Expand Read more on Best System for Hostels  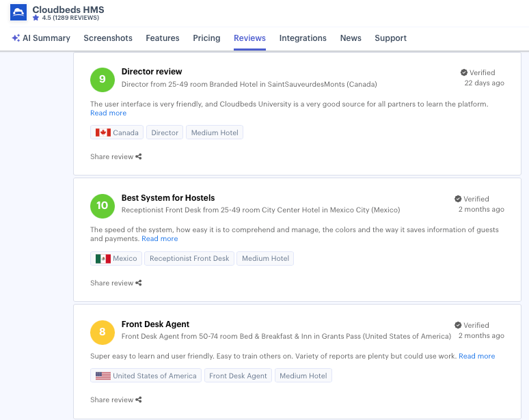(159, 238)
